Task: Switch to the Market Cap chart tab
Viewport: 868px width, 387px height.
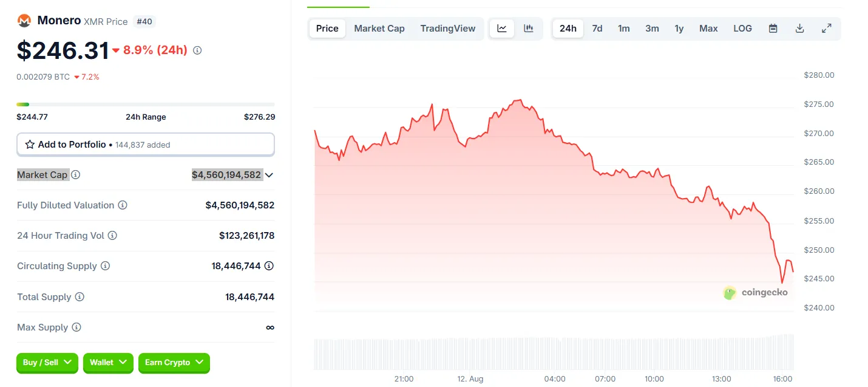Action: 379,29
